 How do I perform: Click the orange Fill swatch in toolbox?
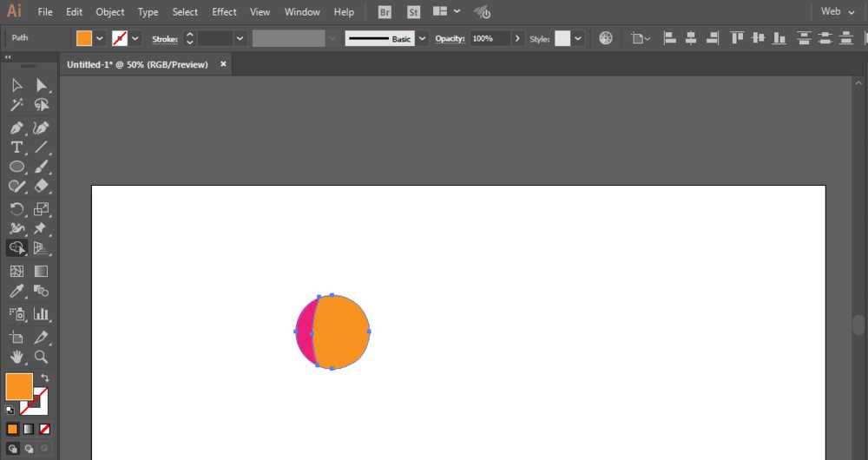(19, 386)
